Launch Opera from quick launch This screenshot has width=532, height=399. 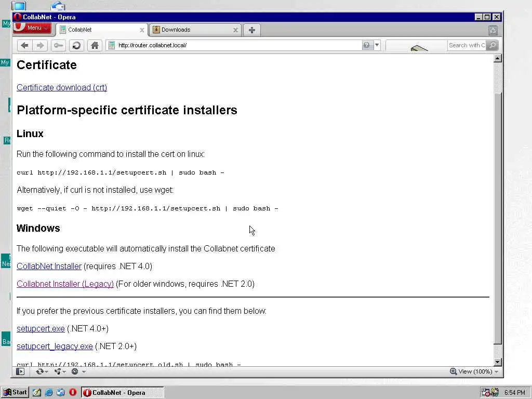click(73, 393)
